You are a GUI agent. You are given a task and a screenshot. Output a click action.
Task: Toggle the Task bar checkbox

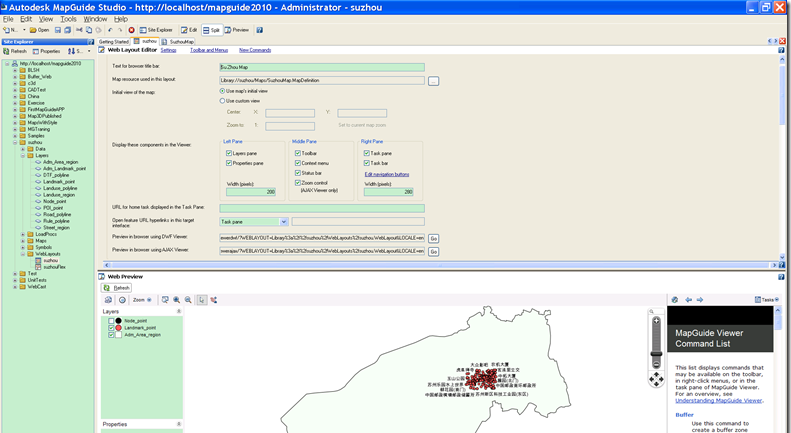(x=367, y=163)
